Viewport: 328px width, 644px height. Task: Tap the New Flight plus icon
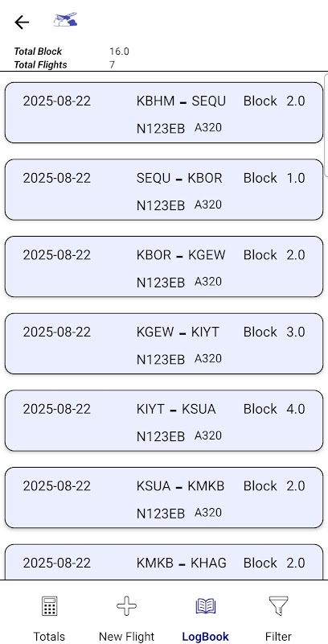126,606
